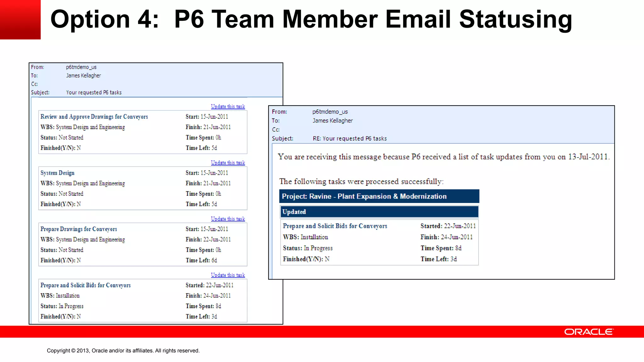
Task: Click 'Status: Not Started' in Prepare Drawings task
Action: pyautogui.click(x=62, y=250)
